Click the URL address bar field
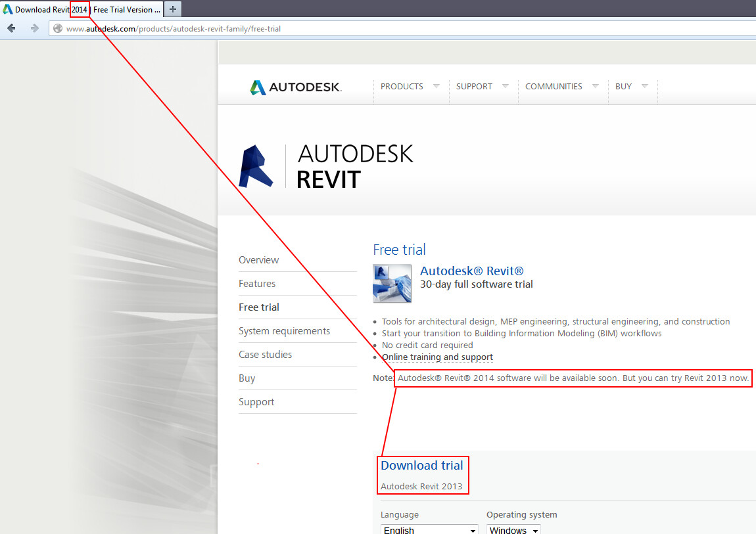This screenshot has height=534, width=756. coord(402,28)
